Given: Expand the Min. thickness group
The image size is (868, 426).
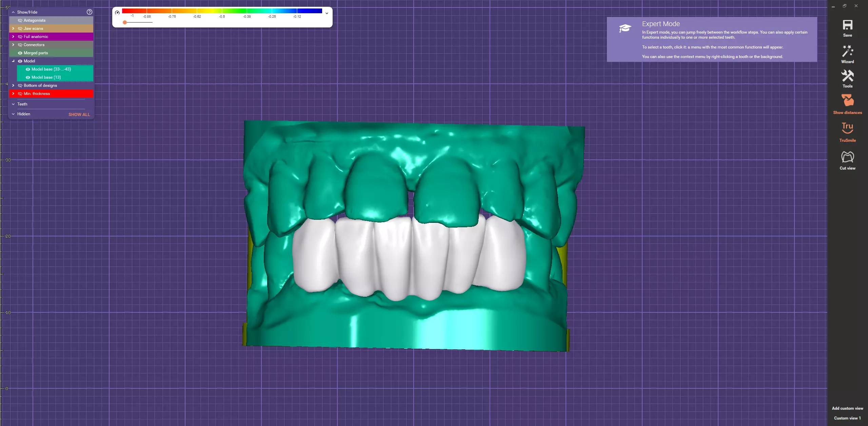Looking at the screenshot, I should coord(13,94).
